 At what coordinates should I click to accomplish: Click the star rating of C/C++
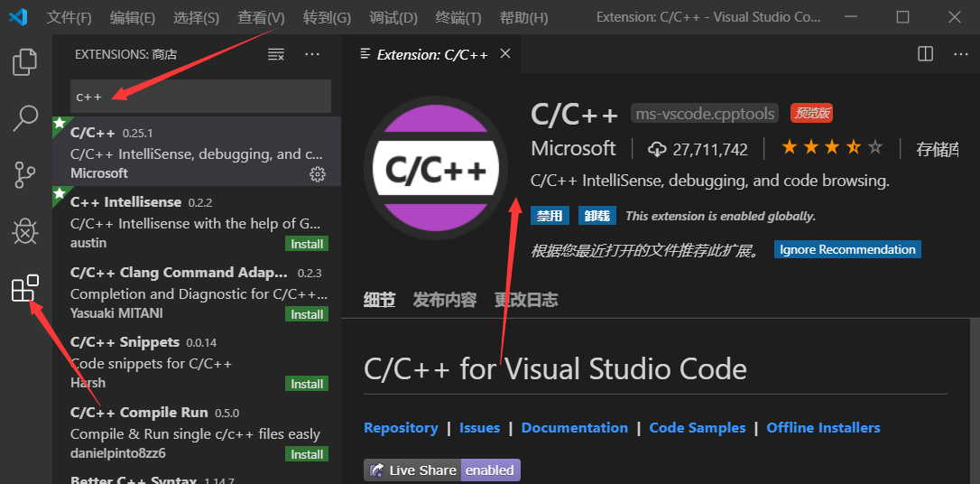(832, 148)
